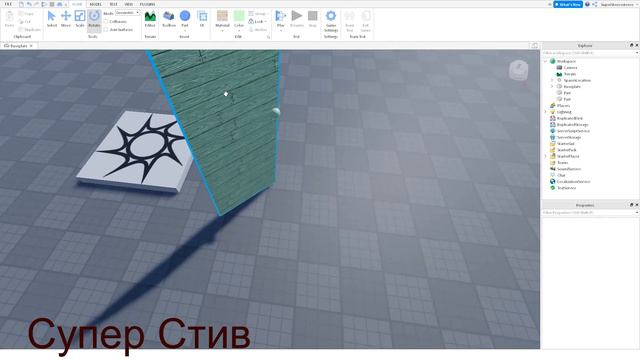This screenshot has width=640, height=360.
Task: Open the Play mode dropdown arrow
Action: 281,31
